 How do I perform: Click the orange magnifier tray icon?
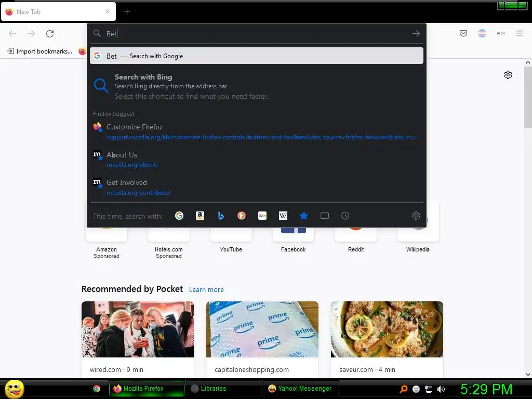[403, 389]
